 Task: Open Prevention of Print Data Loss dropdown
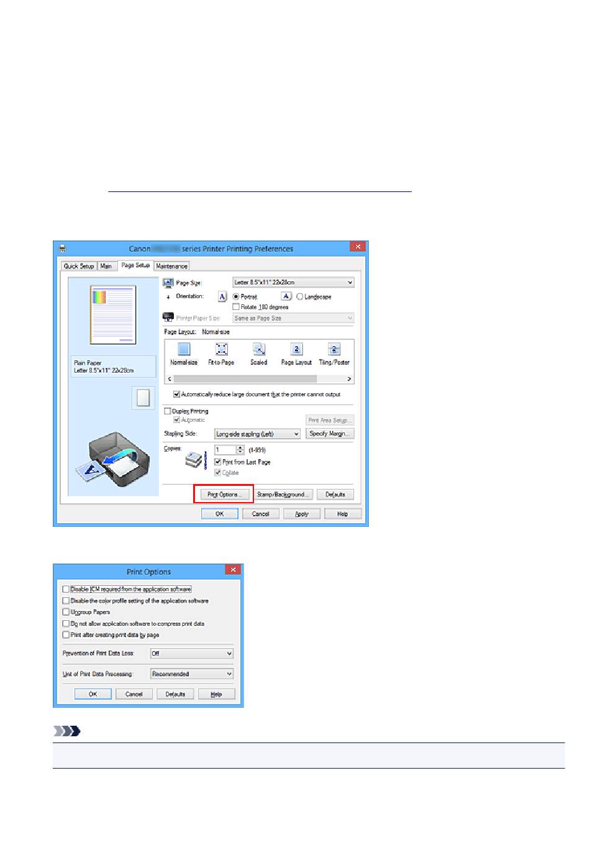pos(192,653)
